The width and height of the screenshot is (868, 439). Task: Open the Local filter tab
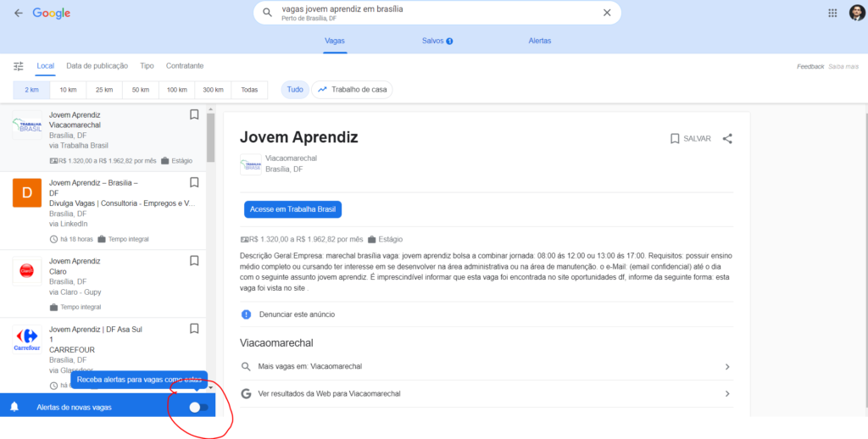tap(46, 66)
